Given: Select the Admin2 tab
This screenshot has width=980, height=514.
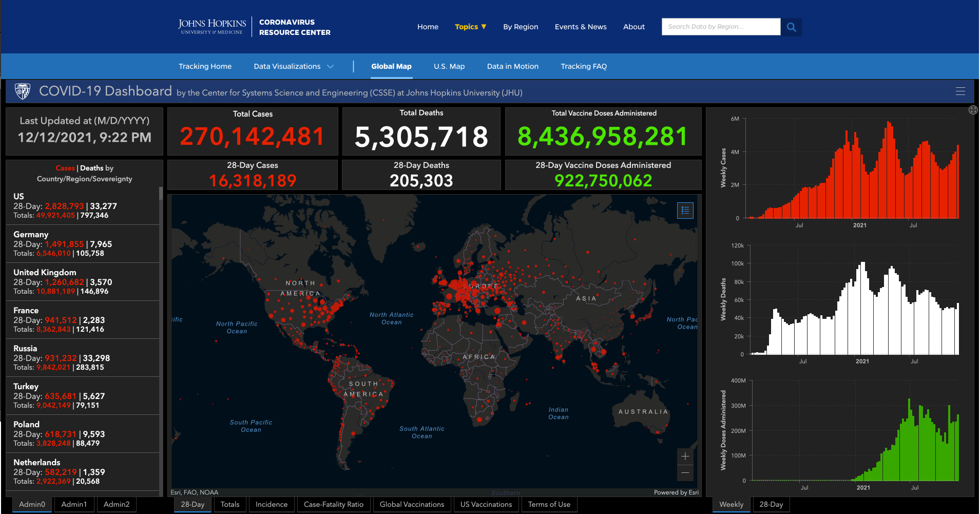Looking at the screenshot, I should (117, 504).
